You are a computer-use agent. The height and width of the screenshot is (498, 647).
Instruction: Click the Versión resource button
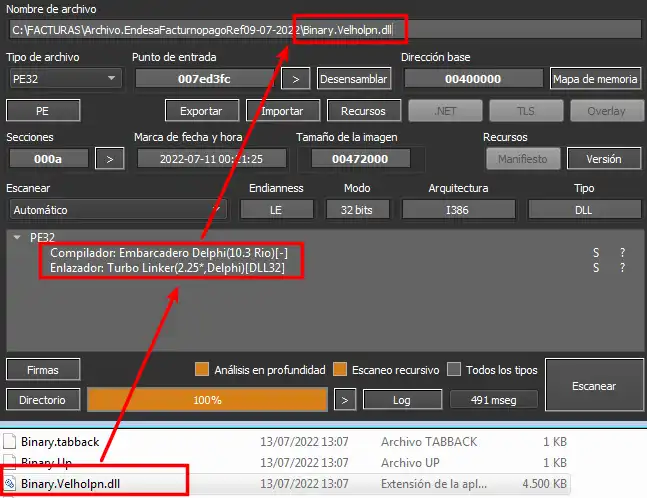click(604, 159)
